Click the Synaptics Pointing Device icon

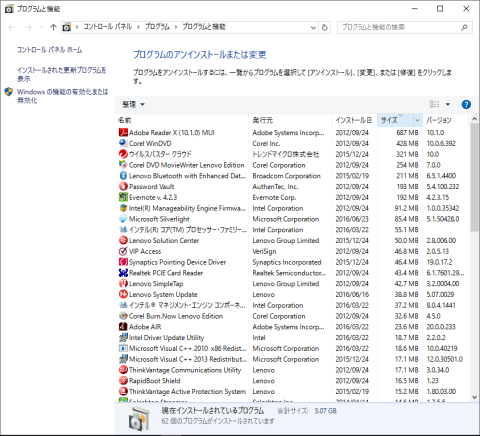click(x=123, y=262)
